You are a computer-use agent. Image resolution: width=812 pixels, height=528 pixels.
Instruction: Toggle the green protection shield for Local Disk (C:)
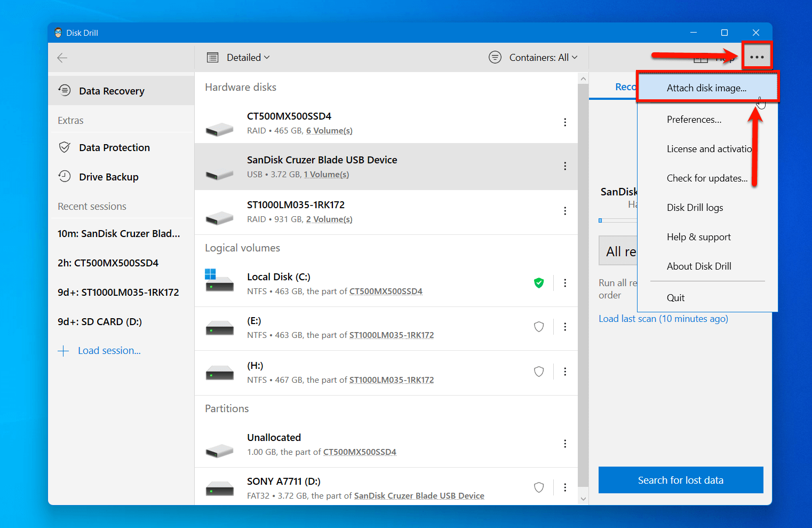click(x=539, y=283)
